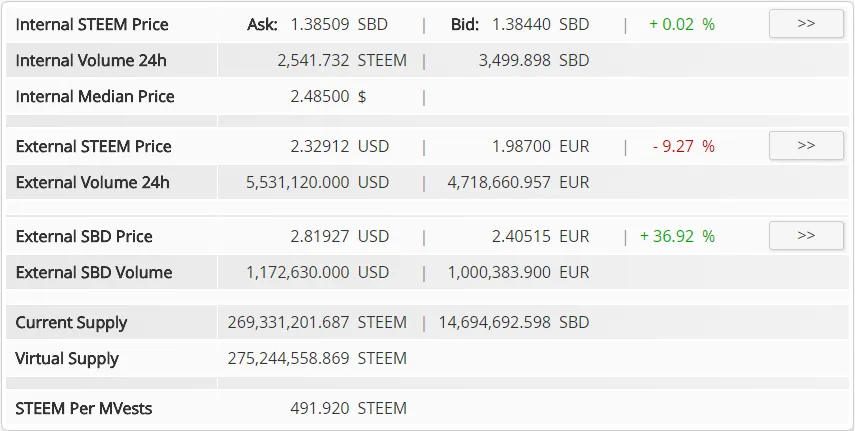
Task: Click the +0.02 % change indicator
Action: point(682,25)
